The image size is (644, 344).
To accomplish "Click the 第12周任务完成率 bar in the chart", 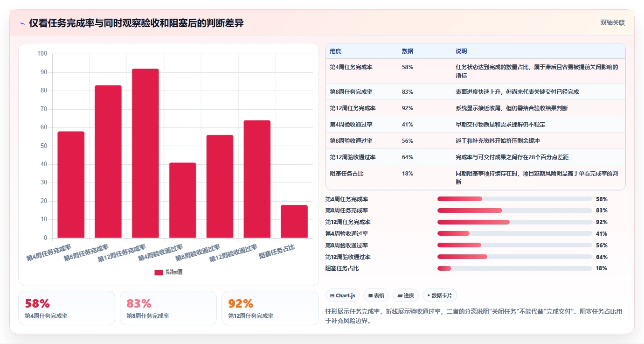I will tap(145, 154).
